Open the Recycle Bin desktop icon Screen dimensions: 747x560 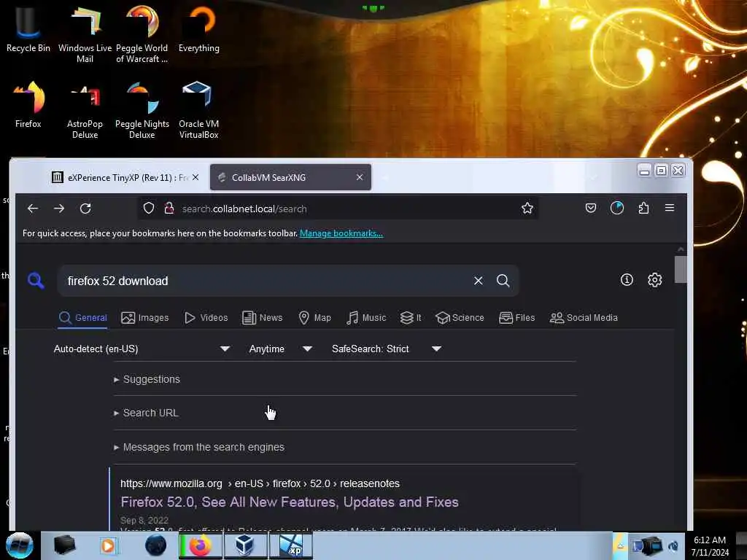click(28, 28)
